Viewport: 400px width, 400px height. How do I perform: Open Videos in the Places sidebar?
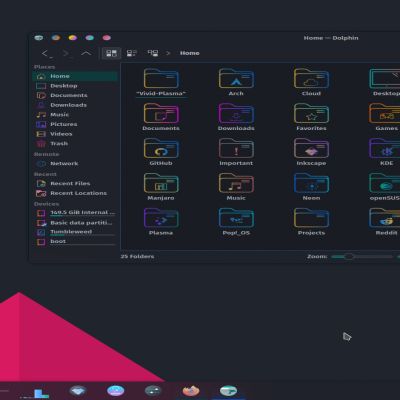click(75, 134)
